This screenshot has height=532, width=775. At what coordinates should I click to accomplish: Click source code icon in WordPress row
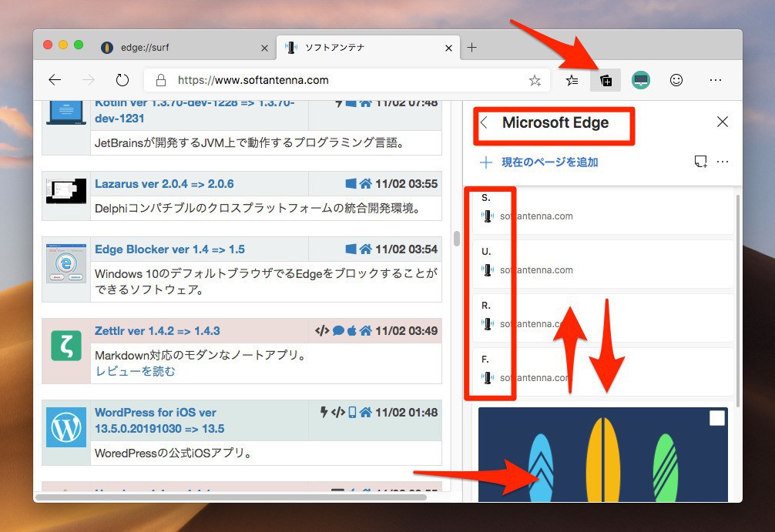[338, 412]
